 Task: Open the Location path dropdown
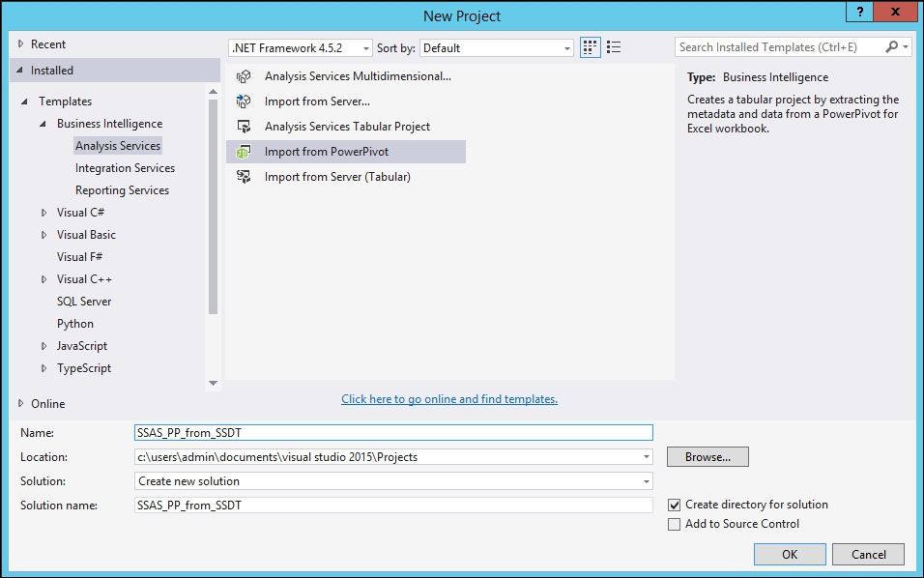(647, 457)
